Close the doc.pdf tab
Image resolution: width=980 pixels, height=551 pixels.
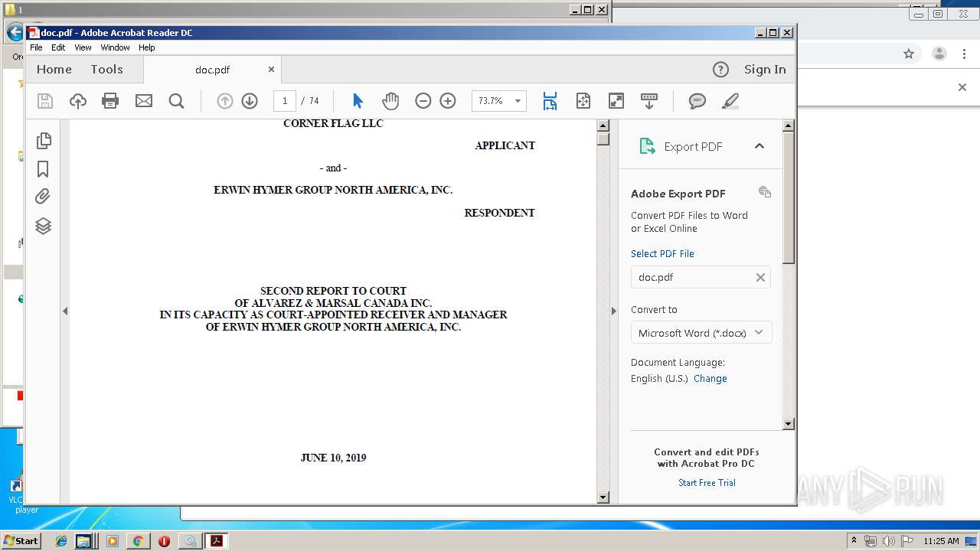point(271,69)
